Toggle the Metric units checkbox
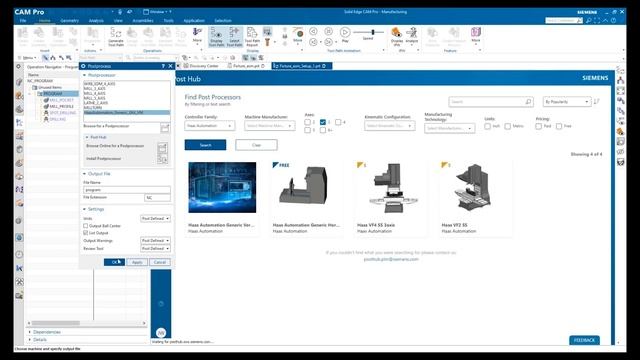 click(507, 126)
